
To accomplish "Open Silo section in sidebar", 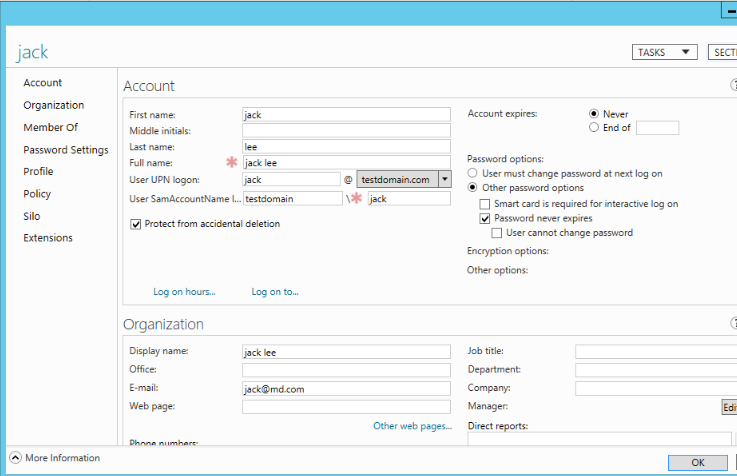I will 32,216.
